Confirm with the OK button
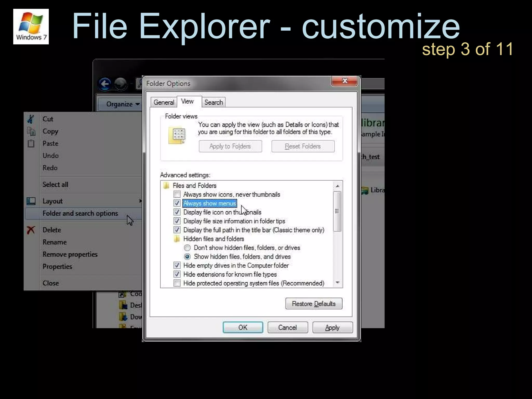The image size is (532, 399). coord(243,327)
